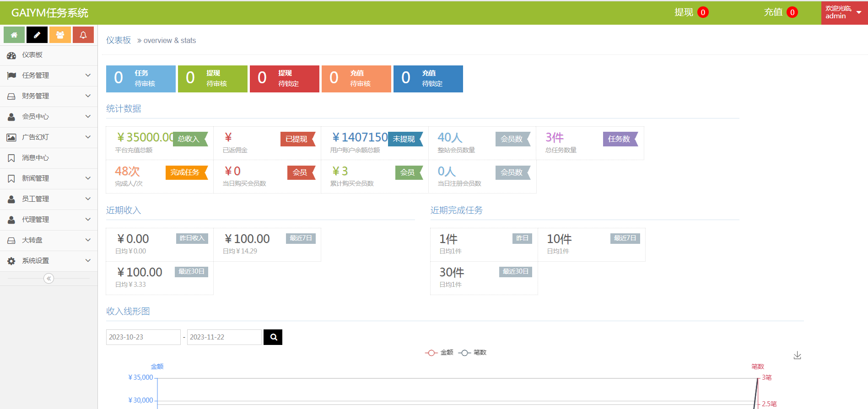Open the blue 任务 待审核 tile

(x=140, y=79)
